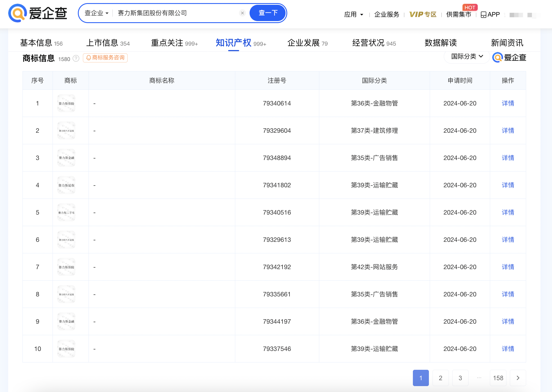The width and height of the screenshot is (552, 392).
Task: Open trademark thumbnail in row 4
Action: 66,185
